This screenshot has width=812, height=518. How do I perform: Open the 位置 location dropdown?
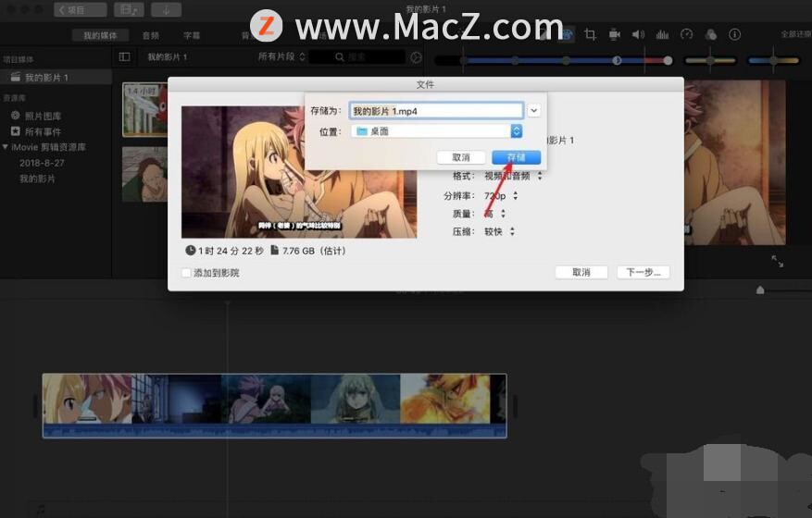click(436, 131)
